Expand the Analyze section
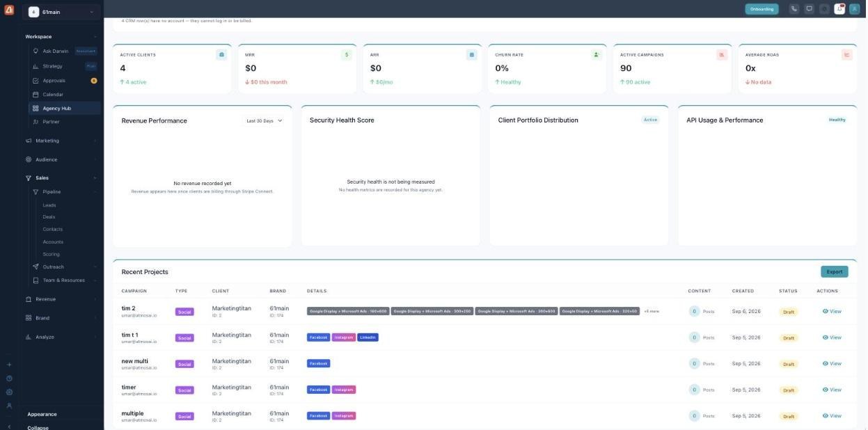 point(61,337)
